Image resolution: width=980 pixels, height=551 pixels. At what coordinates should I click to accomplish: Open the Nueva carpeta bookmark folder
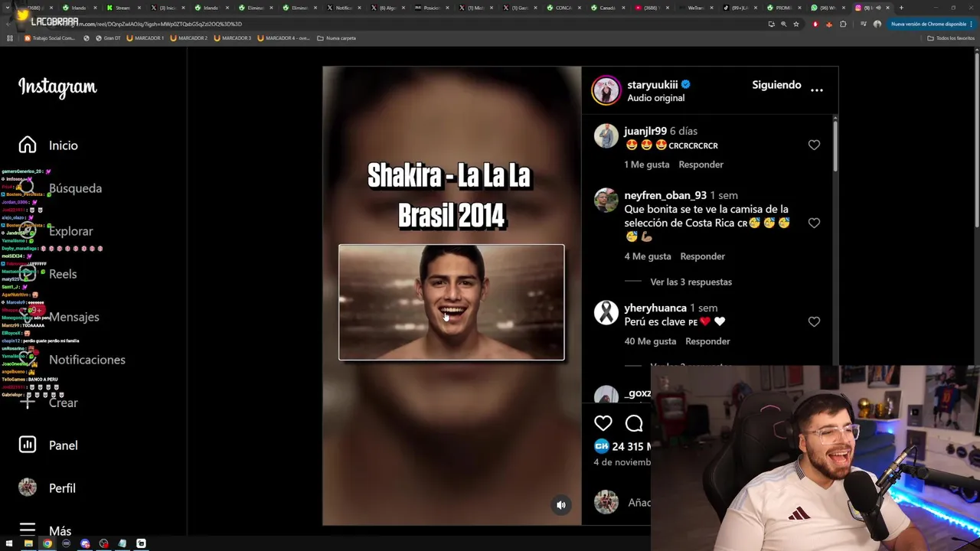click(336, 38)
